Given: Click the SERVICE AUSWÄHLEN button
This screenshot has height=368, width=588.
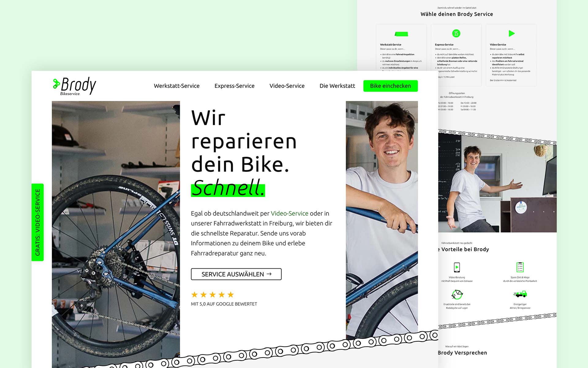Looking at the screenshot, I should coord(236,274).
